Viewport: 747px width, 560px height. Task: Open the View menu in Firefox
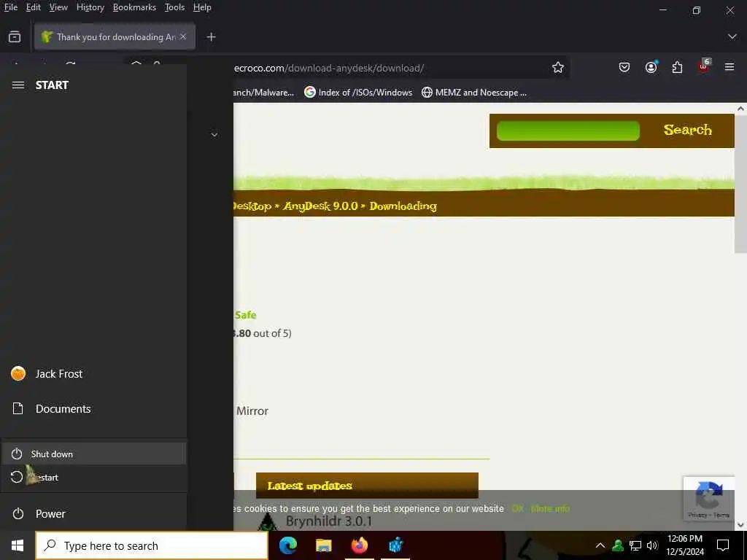pos(58,7)
